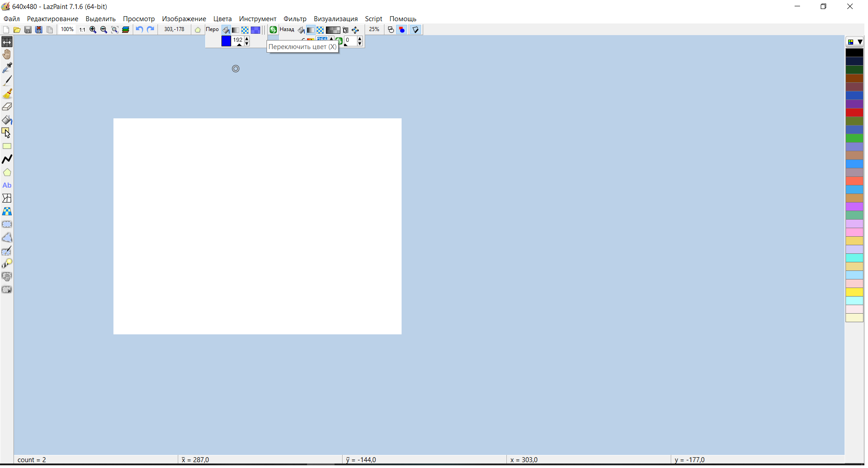This screenshot has height=468, width=868.
Task: Enable the gradient fill mode for the pen
Action: tap(235, 30)
